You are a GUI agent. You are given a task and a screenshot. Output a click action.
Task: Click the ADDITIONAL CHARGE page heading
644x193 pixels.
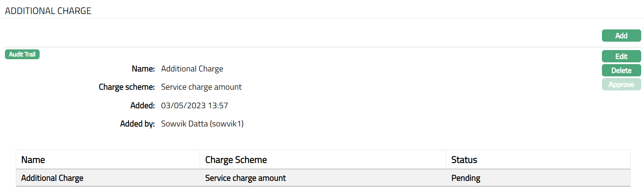pos(48,11)
